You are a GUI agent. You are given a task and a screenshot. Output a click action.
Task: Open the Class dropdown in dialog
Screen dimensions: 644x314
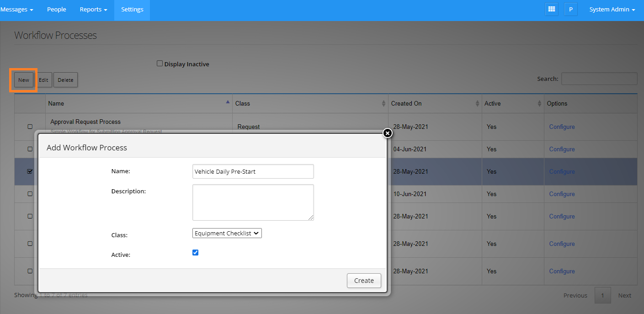point(227,233)
